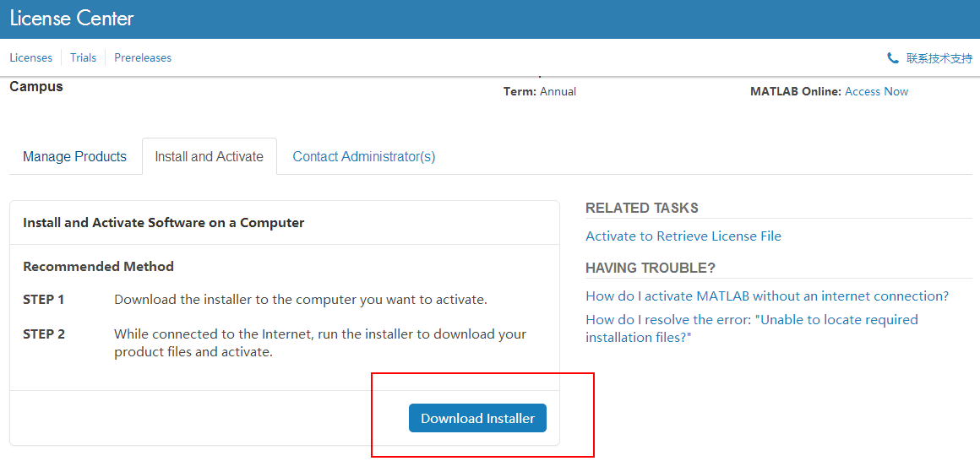Click the RELATED TASKS heading
Image resolution: width=980 pixels, height=472 pixels.
click(642, 208)
